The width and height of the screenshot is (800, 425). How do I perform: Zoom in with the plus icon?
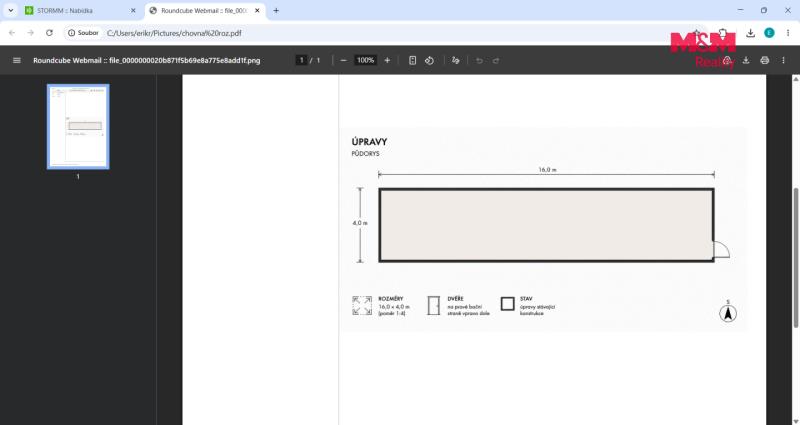(x=387, y=60)
